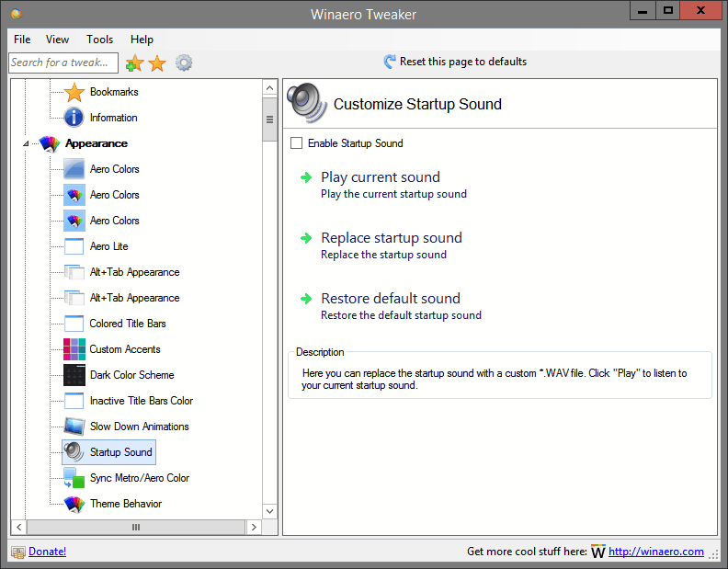Click the Appearance category's colorful fan icon
Viewport: 728px width, 569px height.
50,143
